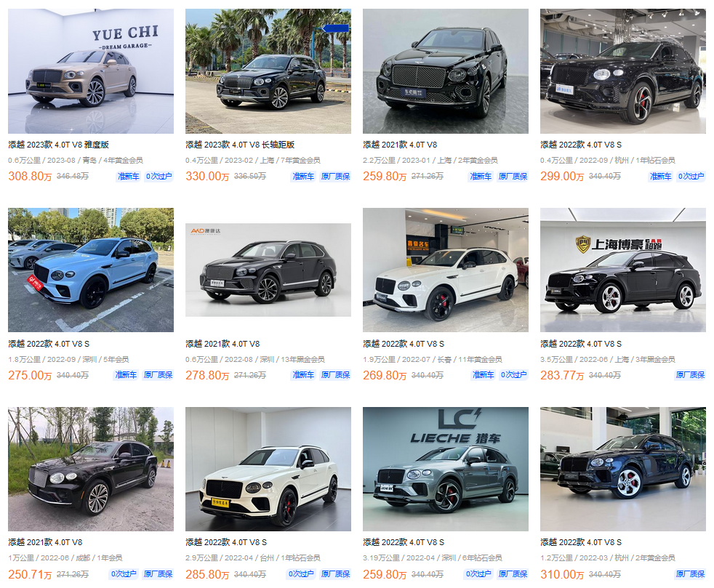Viewport: 714px width, 588px height.
Task: Click the 原厂质保 tag on 283.77万 listing
Action: click(x=690, y=375)
